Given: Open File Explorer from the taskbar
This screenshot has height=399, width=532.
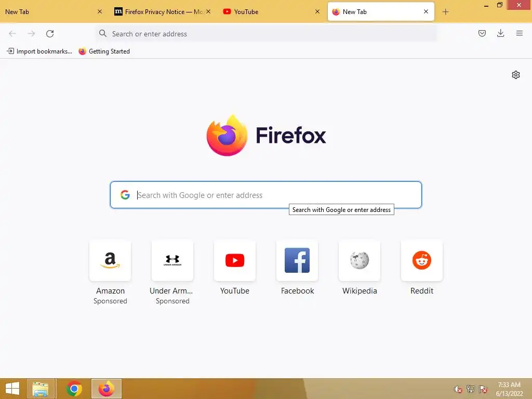Looking at the screenshot, I should click(41, 389).
